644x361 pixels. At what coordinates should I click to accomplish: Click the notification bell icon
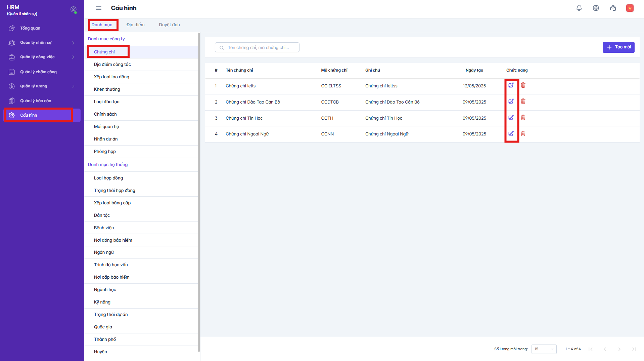click(579, 8)
